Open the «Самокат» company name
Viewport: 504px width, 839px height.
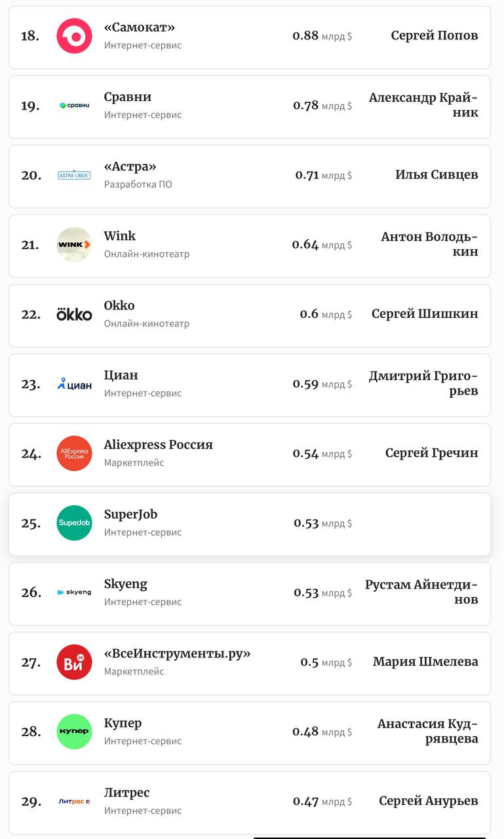140,28
